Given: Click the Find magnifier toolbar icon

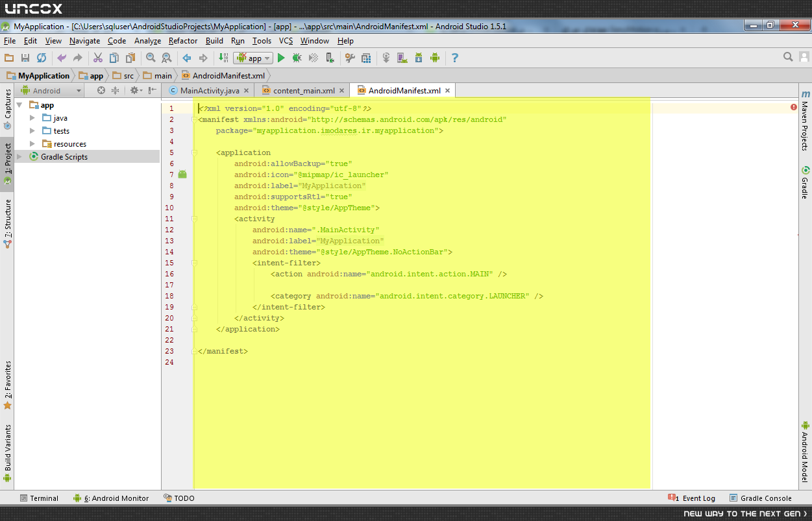Looking at the screenshot, I should click(151, 58).
